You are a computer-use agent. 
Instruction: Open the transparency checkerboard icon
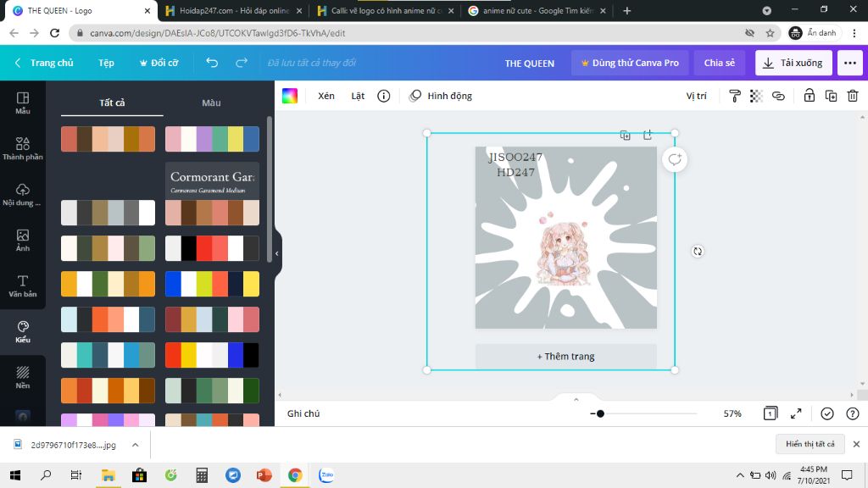tap(756, 96)
